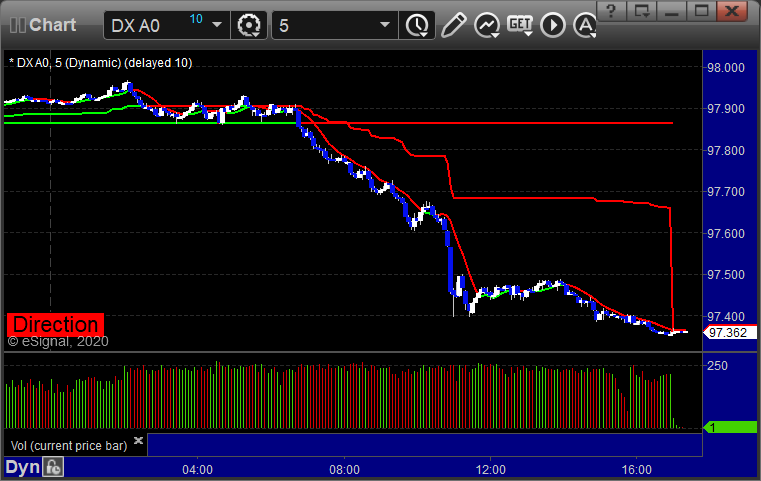Click the window pop-out link icon

point(642,10)
